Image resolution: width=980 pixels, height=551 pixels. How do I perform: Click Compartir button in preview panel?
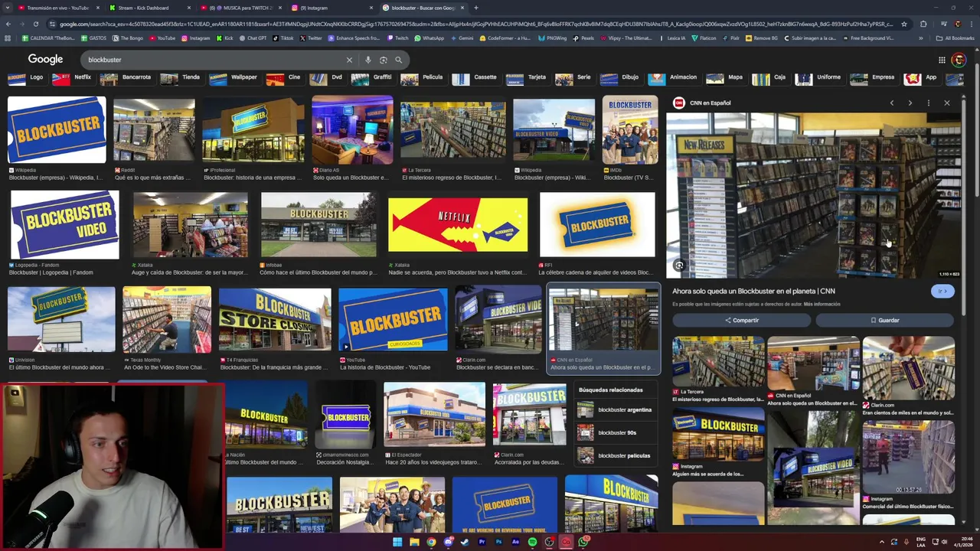[742, 321]
